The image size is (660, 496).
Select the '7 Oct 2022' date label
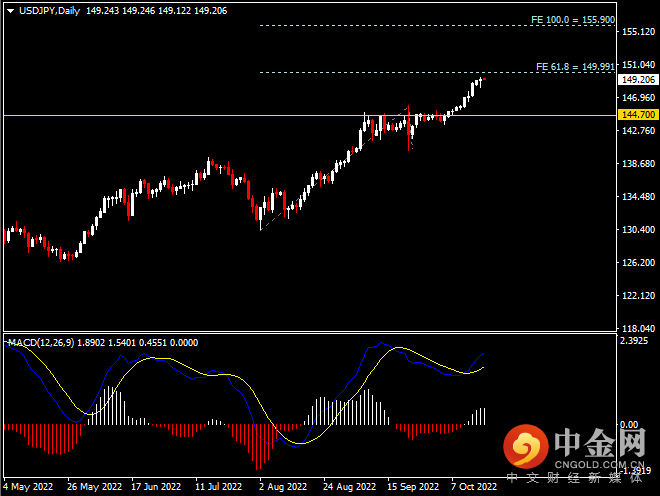(x=474, y=487)
